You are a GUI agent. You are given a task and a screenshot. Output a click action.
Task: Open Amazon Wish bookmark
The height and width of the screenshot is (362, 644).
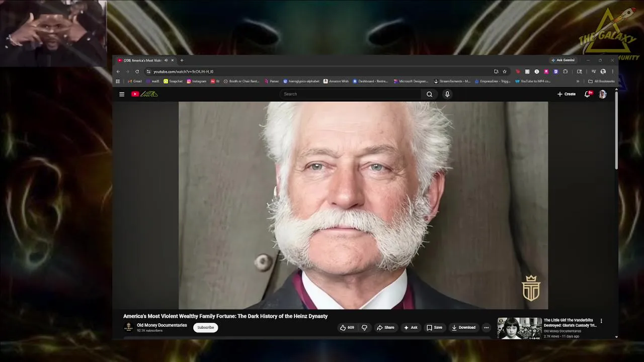[x=336, y=81]
